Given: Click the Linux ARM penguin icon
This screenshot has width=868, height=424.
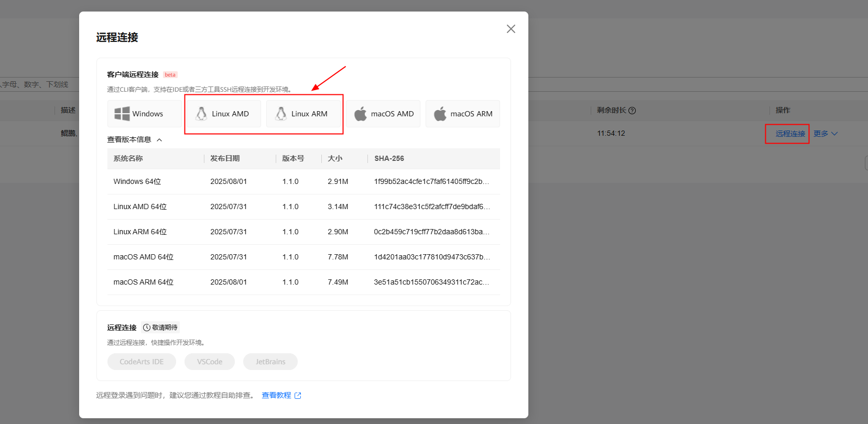Looking at the screenshot, I should tap(281, 114).
